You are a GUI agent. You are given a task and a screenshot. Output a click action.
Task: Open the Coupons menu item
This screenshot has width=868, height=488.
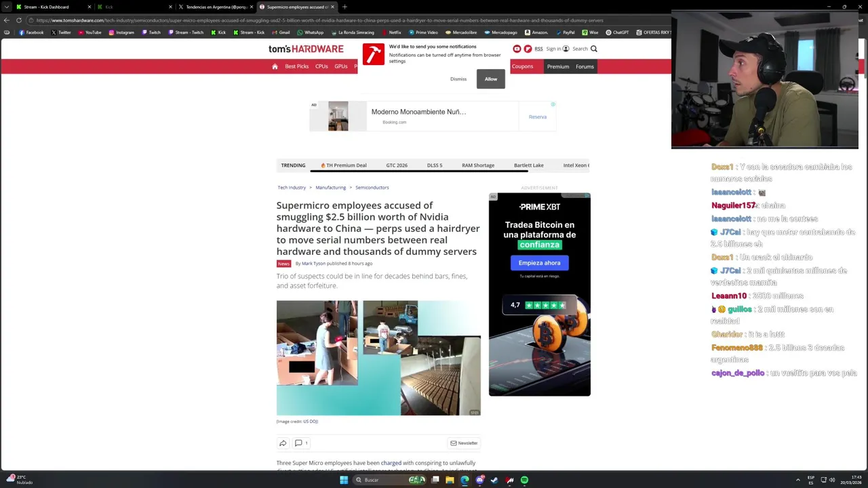click(x=522, y=66)
